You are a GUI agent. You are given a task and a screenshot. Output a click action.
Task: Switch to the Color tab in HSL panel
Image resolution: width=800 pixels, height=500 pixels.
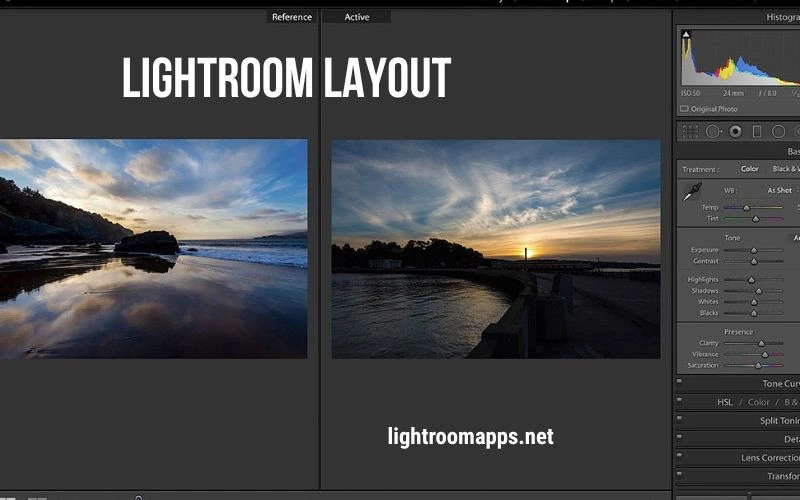[758, 402]
